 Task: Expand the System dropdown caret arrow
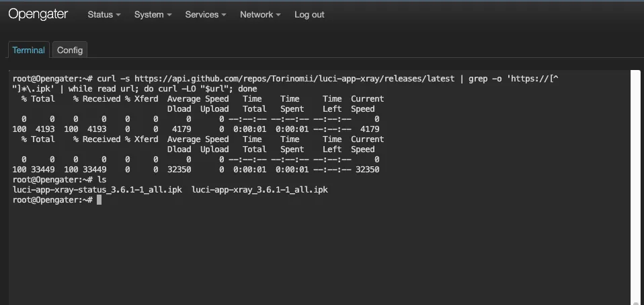[x=169, y=15]
